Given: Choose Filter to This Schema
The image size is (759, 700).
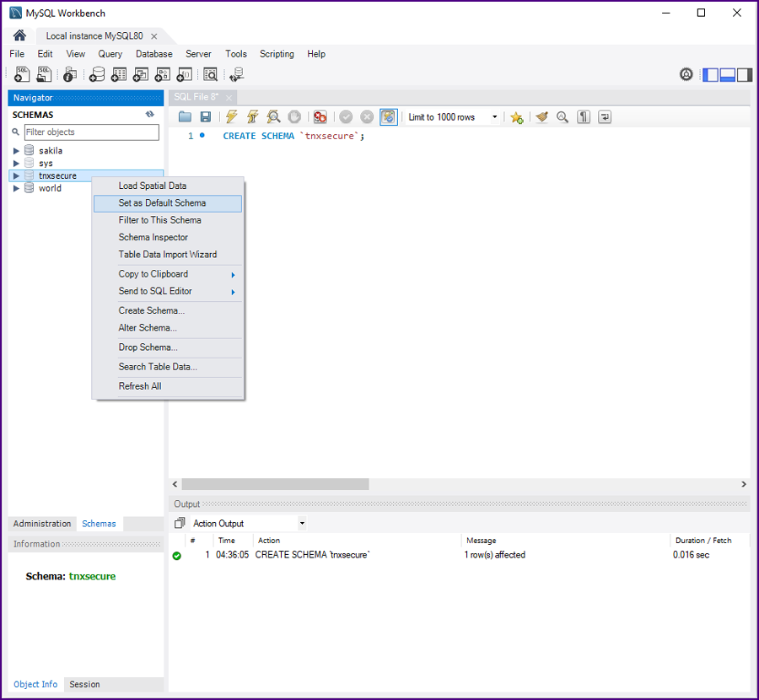Looking at the screenshot, I should 168,220.
